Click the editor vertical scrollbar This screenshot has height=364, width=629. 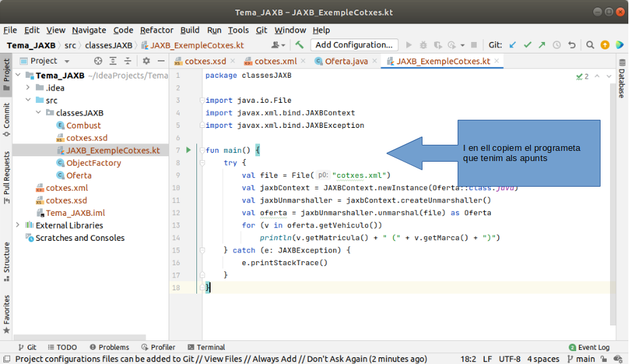click(612, 204)
